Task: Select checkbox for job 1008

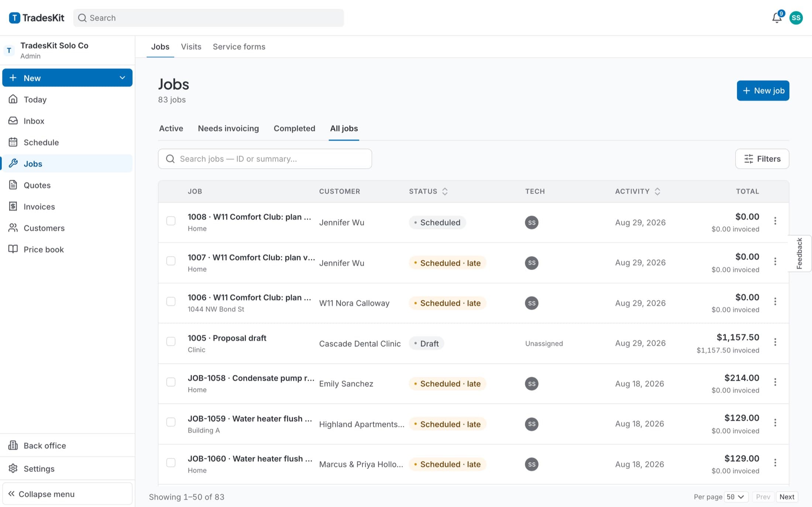Action: pos(171,221)
